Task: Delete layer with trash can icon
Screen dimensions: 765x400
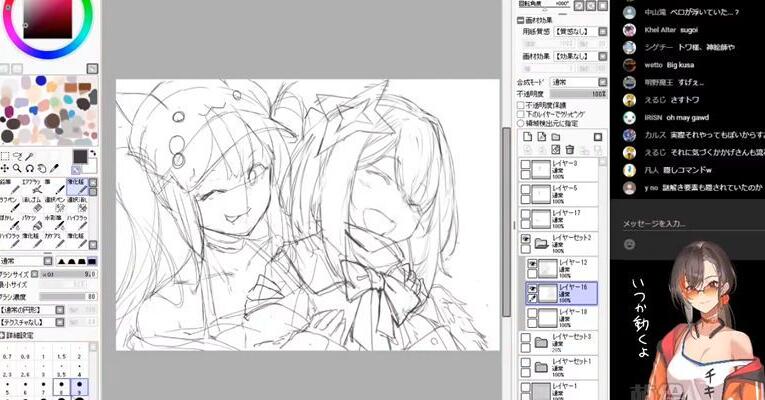Action: click(570, 149)
